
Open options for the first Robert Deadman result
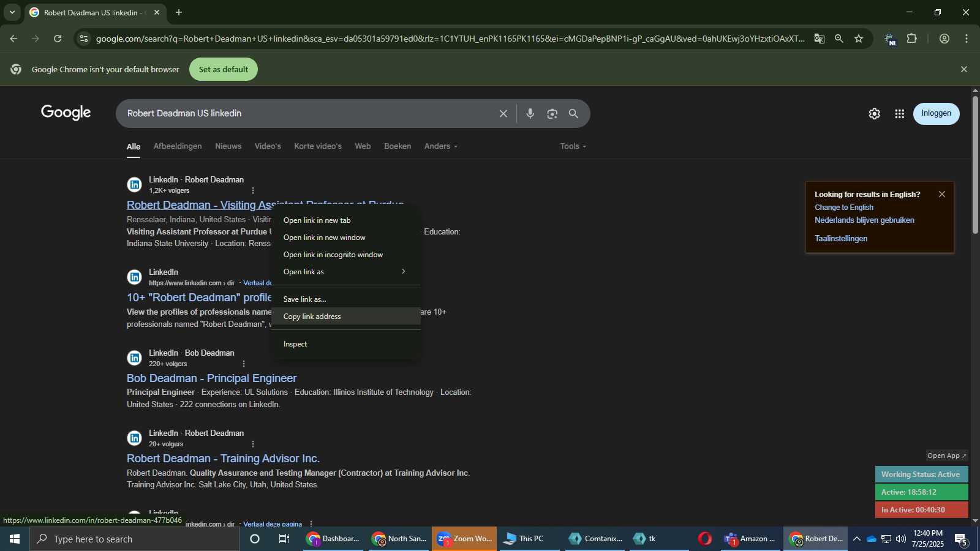click(253, 190)
